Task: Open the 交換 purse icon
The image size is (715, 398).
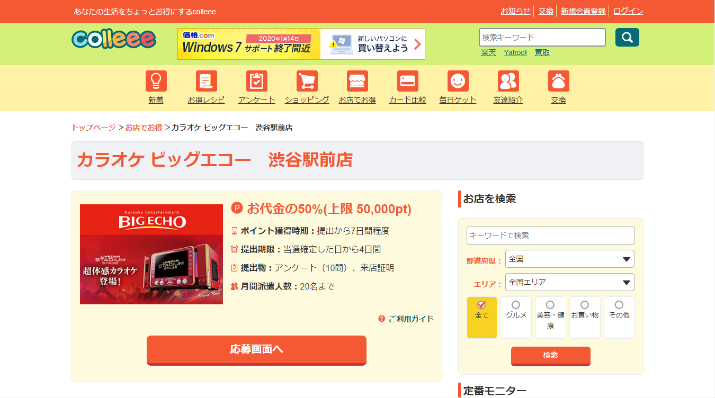Action: click(x=558, y=81)
